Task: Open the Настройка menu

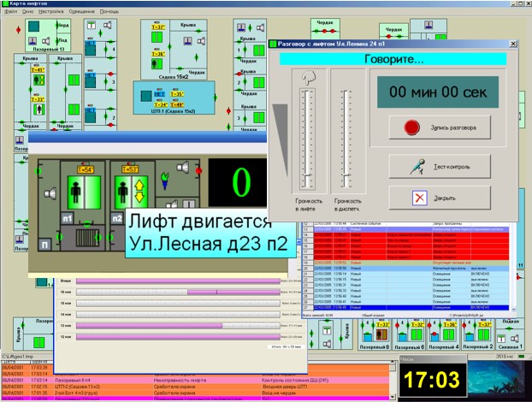Action: pyautogui.click(x=58, y=14)
